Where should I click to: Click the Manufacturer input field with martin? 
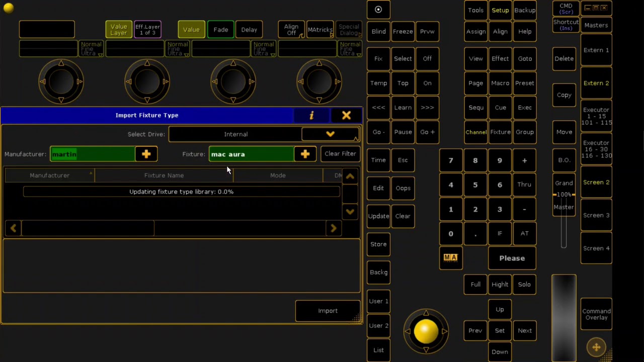93,154
